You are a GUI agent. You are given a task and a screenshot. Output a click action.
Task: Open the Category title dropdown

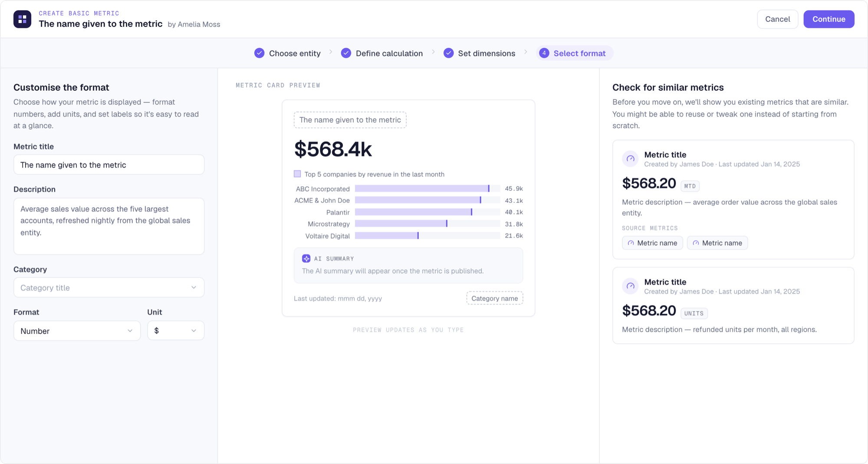click(109, 288)
